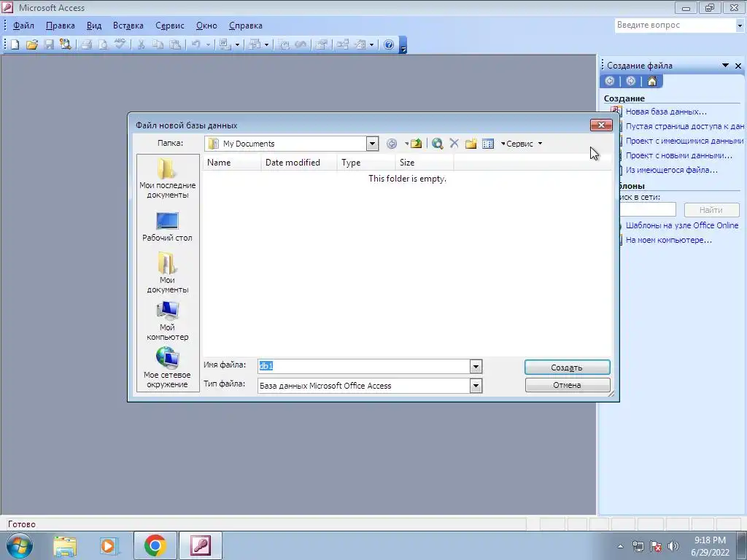Open Мои последние документы location
Viewport: 747px width, 560px height.
pyautogui.click(x=167, y=179)
